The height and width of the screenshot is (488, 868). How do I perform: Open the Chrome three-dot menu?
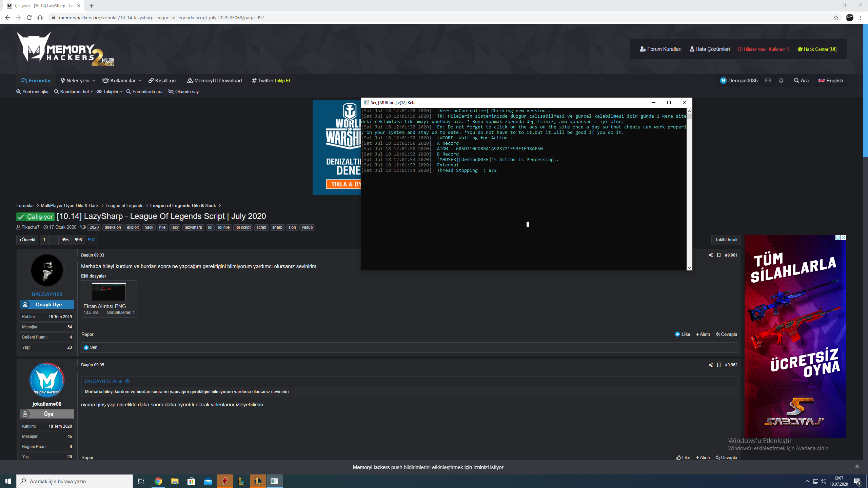click(x=861, y=18)
